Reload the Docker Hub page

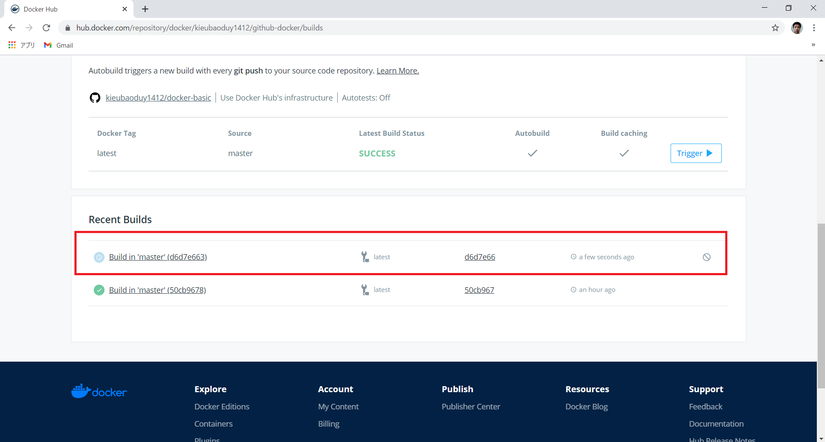tap(46, 28)
